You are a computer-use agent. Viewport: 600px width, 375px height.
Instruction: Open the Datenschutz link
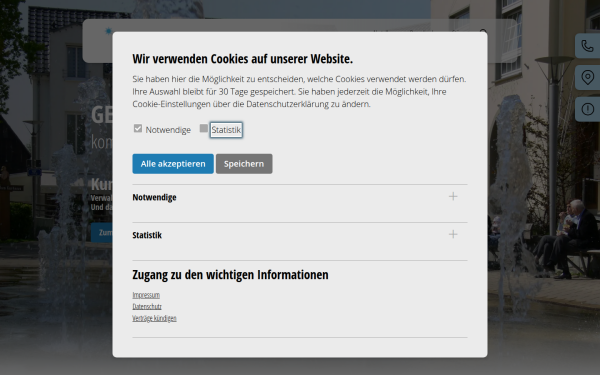click(x=147, y=307)
